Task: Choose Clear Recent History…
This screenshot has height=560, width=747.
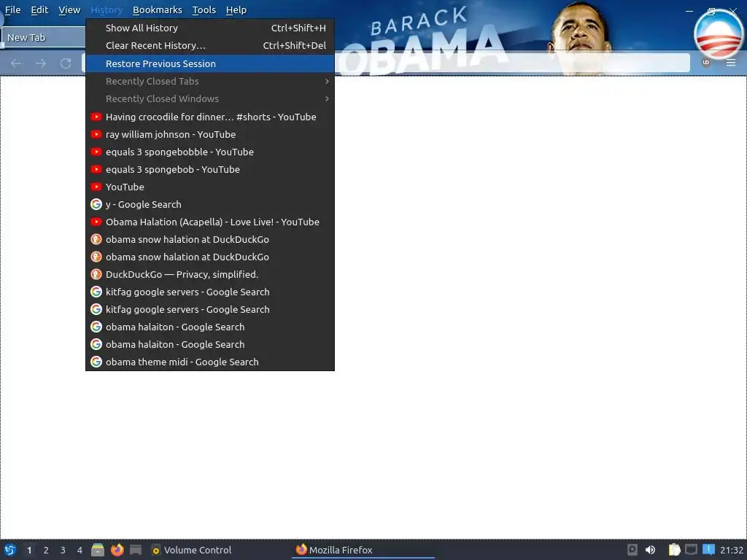Action: click(210, 46)
